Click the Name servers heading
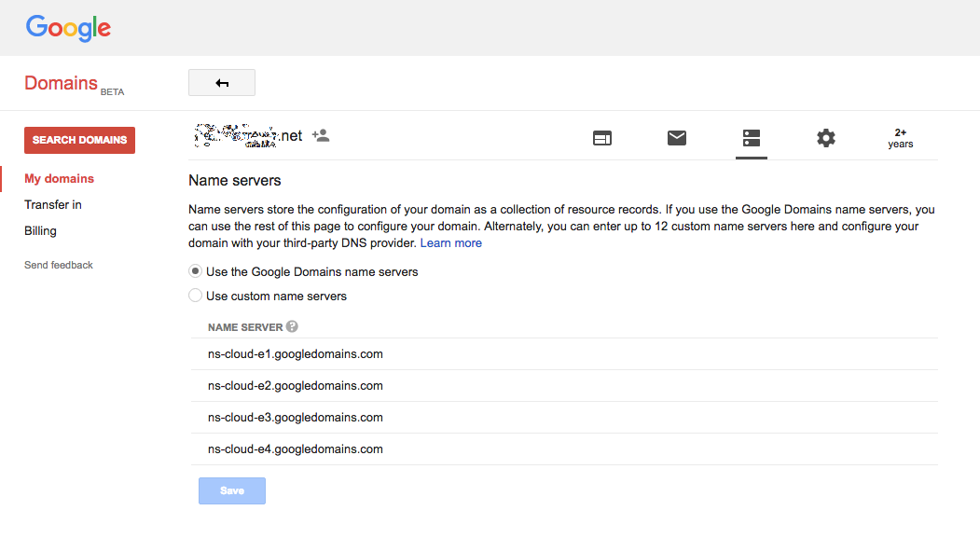 [234, 181]
